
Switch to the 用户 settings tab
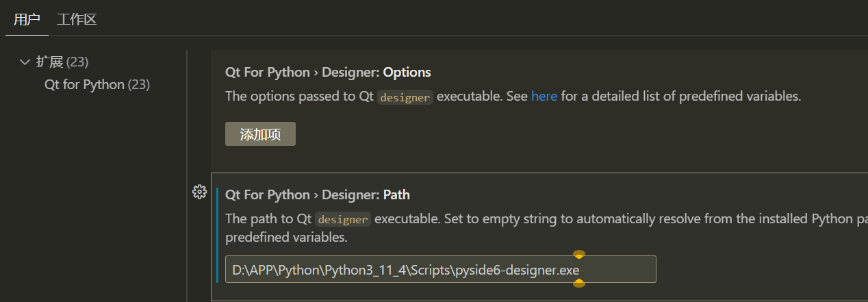[x=27, y=19]
